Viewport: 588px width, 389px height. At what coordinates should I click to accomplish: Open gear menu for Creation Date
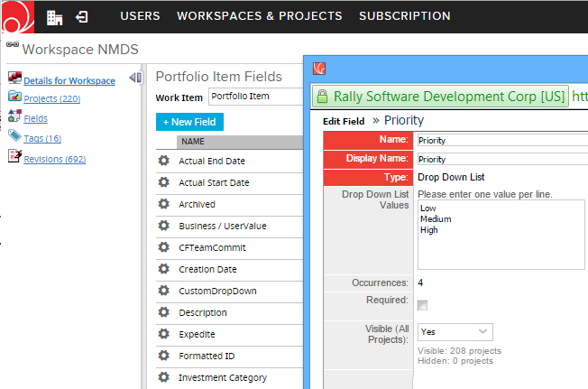(x=163, y=269)
